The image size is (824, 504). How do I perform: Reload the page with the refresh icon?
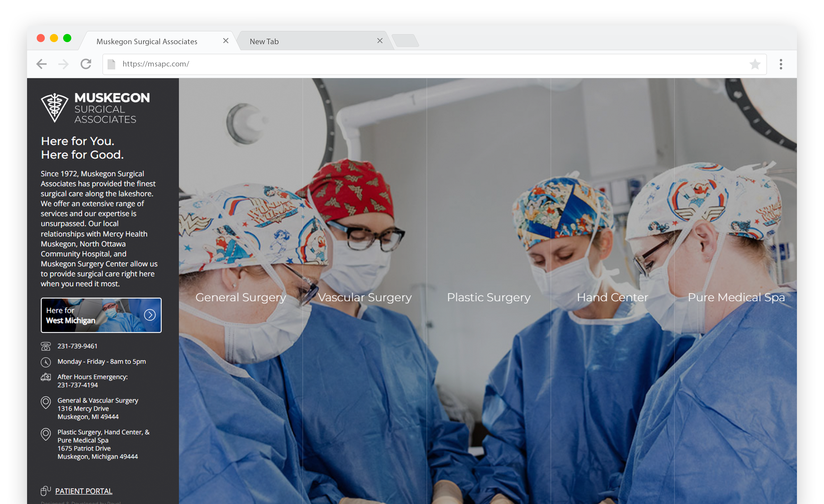pyautogui.click(x=86, y=64)
